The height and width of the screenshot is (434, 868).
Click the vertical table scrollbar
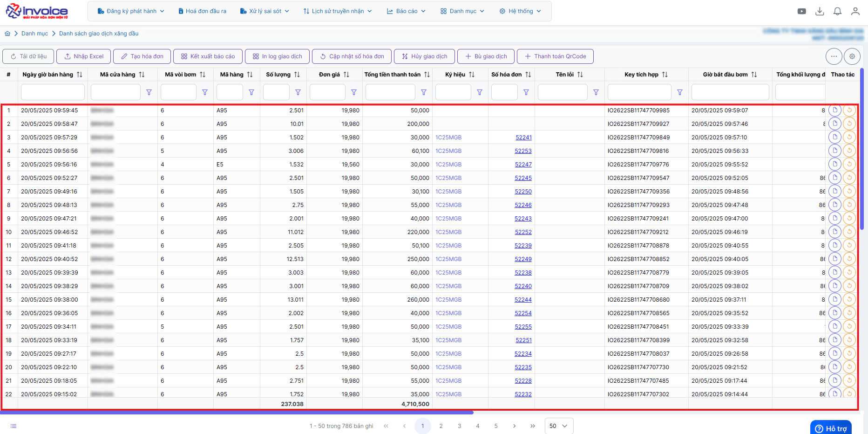(862, 149)
